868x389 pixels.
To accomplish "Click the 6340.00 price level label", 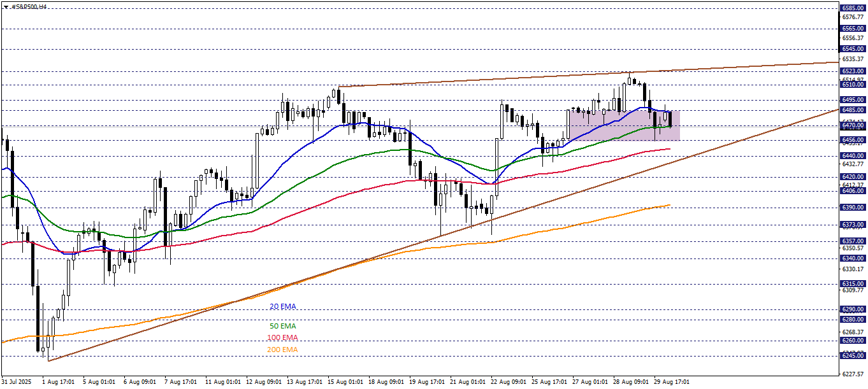I will pos(853,258).
